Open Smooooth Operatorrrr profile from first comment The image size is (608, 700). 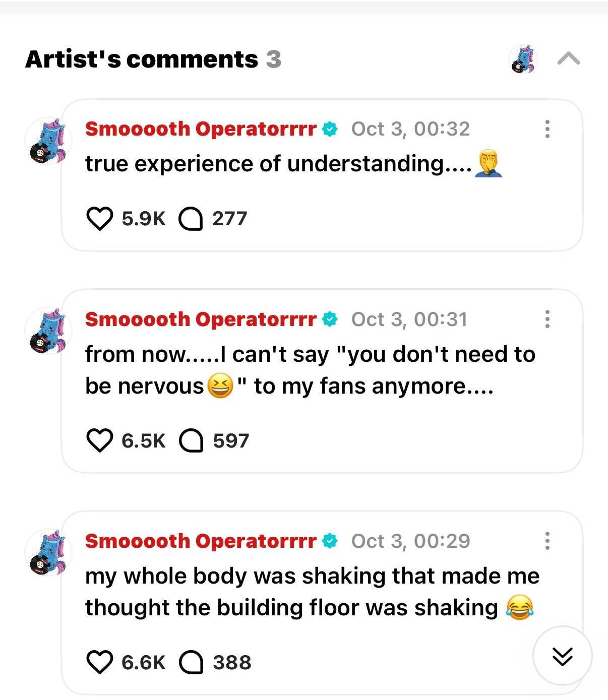(201, 129)
